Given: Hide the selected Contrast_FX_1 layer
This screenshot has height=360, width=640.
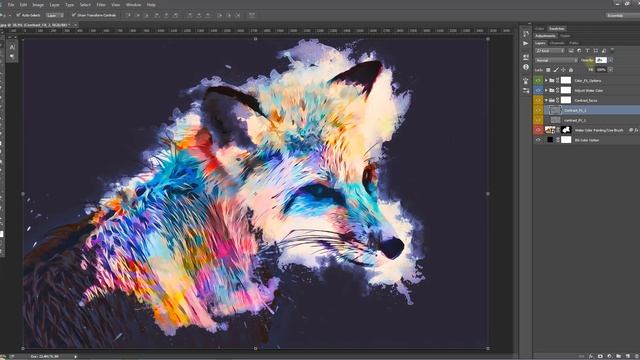Looking at the screenshot, I should pyautogui.click(x=538, y=110).
